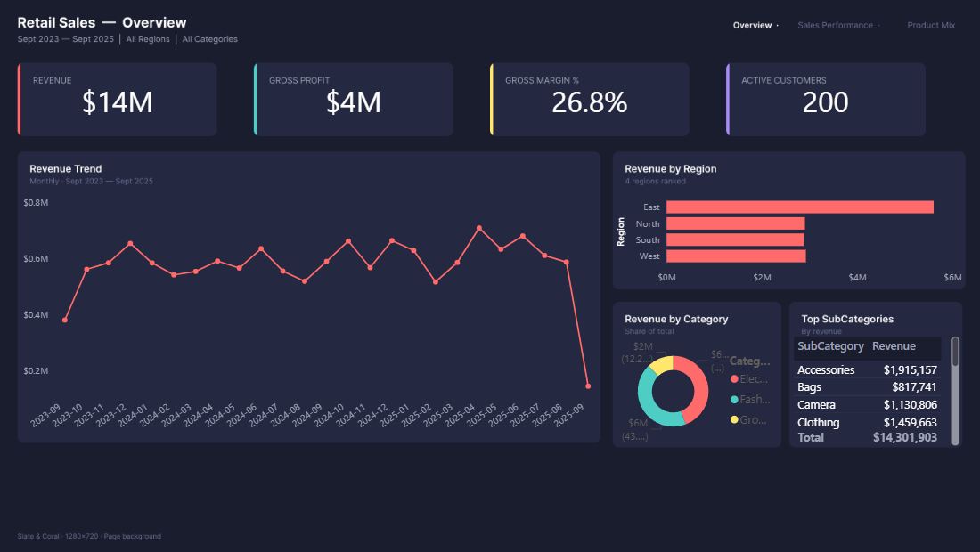Viewport: 980px width, 552px height.
Task: Click the Sept 2023 — Sept 2025 date range
Action: click(x=66, y=38)
